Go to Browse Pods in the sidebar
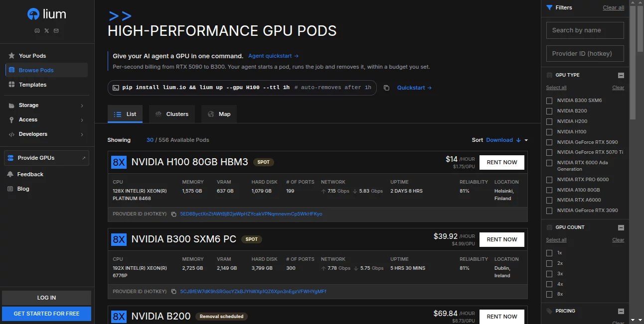The image size is (644, 324). [x=46, y=70]
